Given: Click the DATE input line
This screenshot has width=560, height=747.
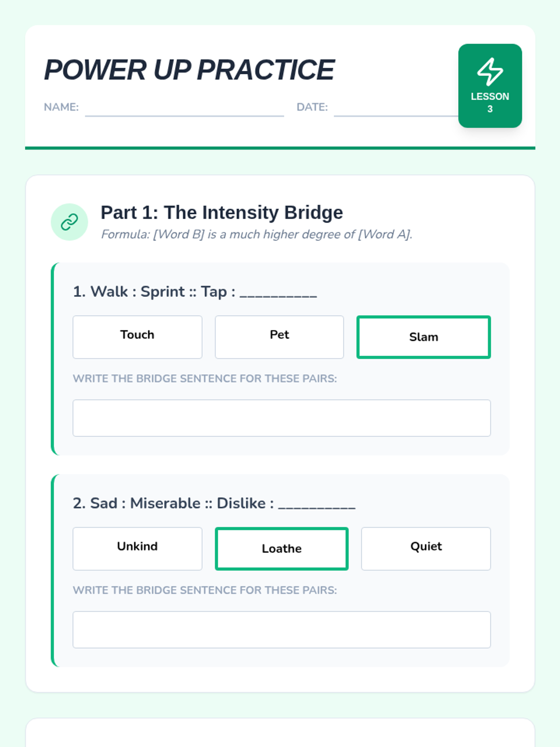Looking at the screenshot, I should pyautogui.click(x=396, y=108).
